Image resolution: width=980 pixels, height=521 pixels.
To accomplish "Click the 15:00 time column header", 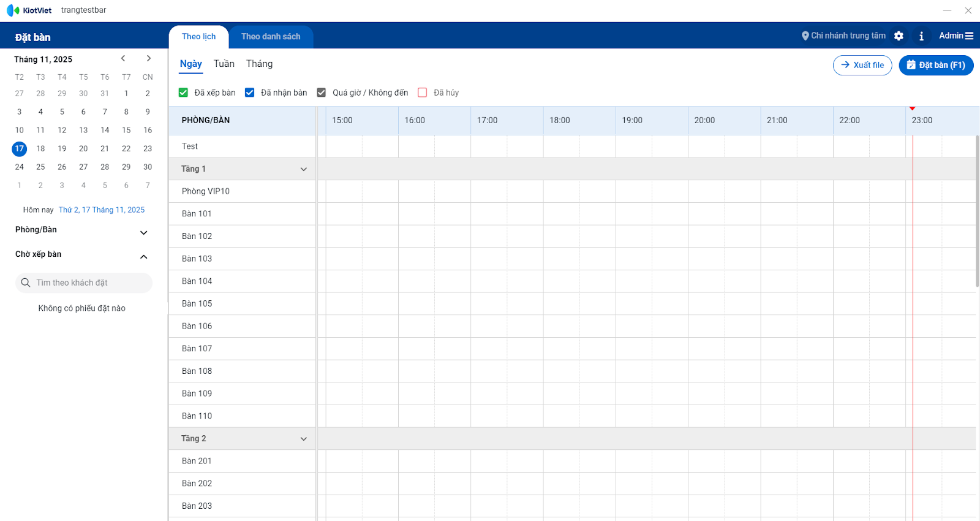I will [x=362, y=121].
